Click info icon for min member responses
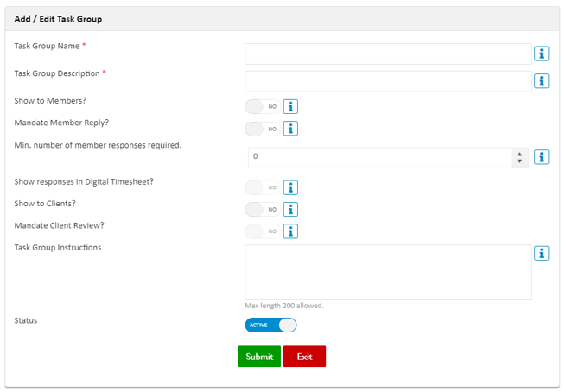The image size is (566, 392). click(541, 157)
